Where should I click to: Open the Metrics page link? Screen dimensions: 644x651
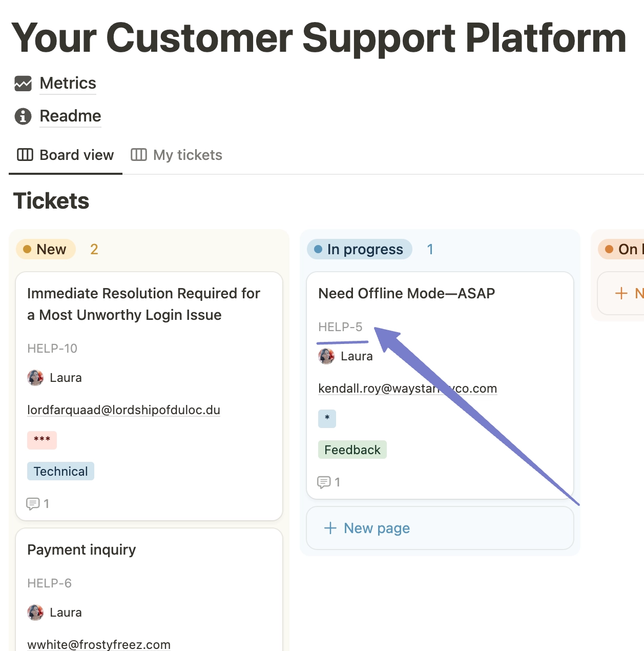point(68,83)
